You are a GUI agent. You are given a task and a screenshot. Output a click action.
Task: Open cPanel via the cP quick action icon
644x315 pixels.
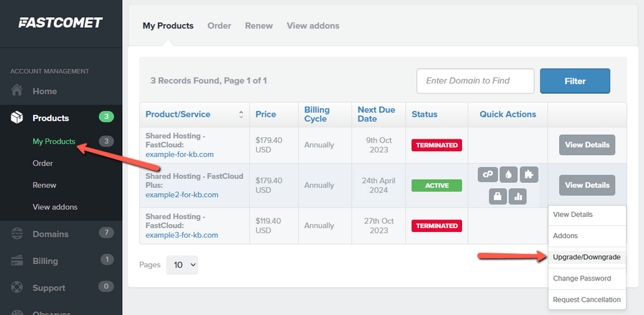click(x=488, y=174)
